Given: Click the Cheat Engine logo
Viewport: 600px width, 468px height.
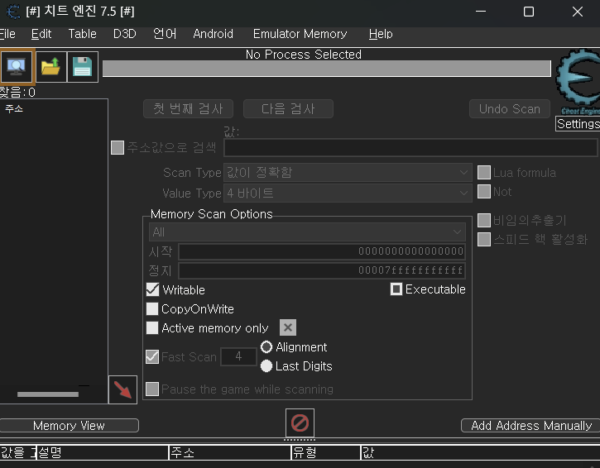Looking at the screenshot, I should pyautogui.click(x=578, y=82).
